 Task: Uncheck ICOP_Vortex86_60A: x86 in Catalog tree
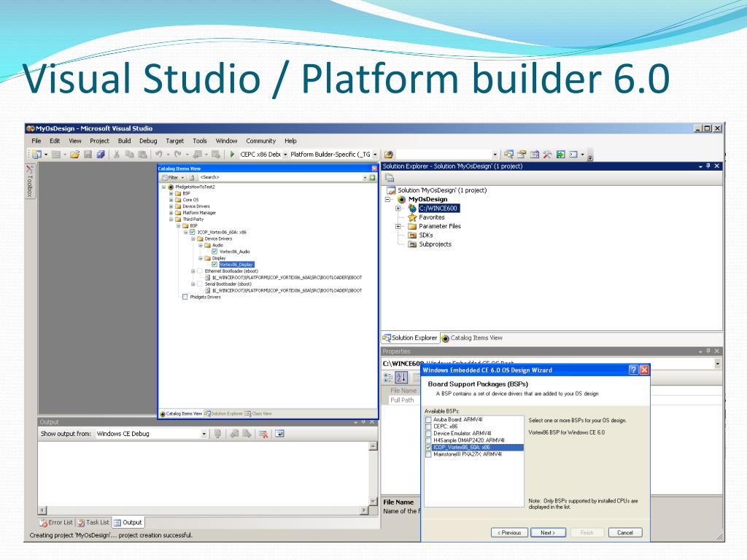(x=193, y=233)
